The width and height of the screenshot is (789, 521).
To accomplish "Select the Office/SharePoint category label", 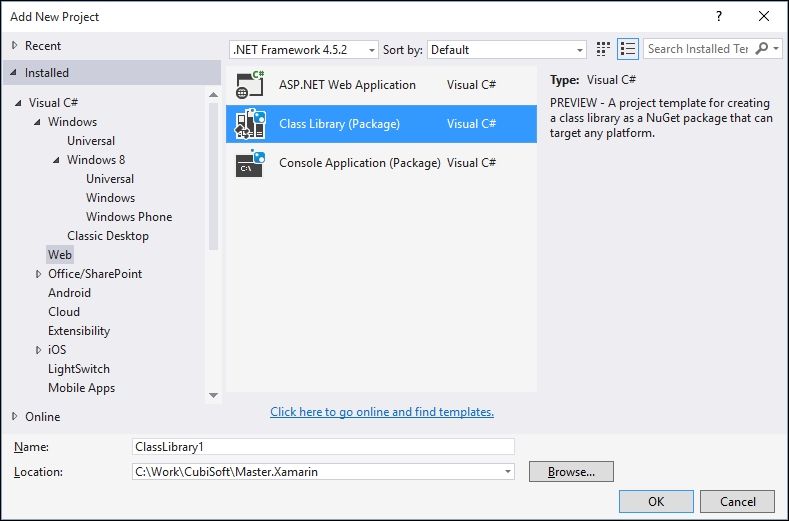I will (x=95, y=274).
